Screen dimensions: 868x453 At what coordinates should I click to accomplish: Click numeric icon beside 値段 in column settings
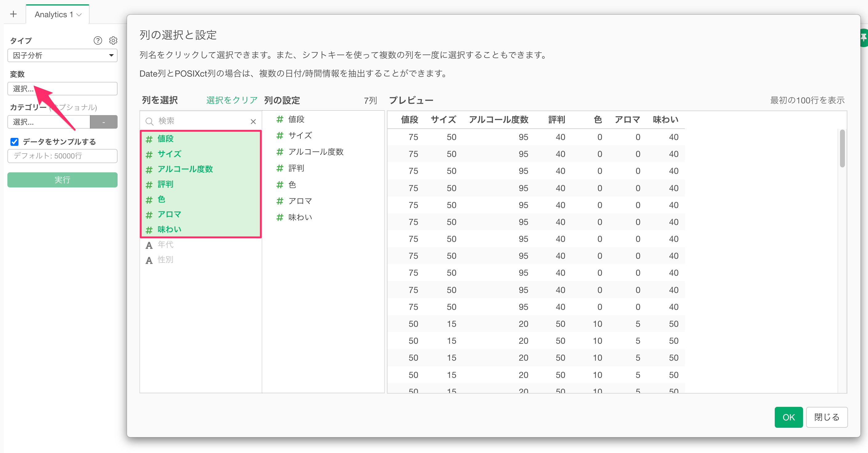tap(280, 119)
